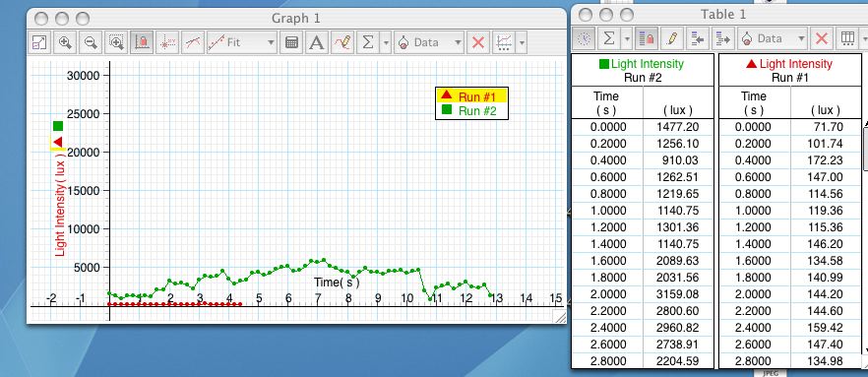Expand the statistics options arrow in Graph 1
Viewport: 868px width, 377px height.
[x=386, y=42]
